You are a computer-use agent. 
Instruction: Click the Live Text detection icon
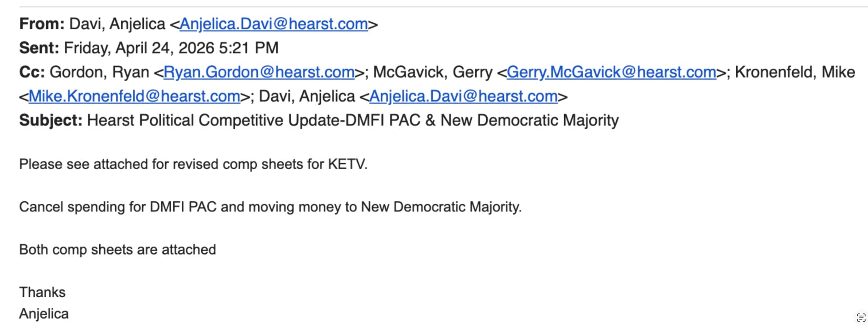(x=861, y=317)
